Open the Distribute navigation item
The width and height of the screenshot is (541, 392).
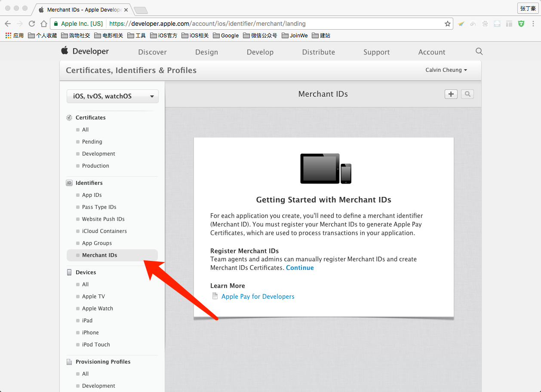click(319, 52)
